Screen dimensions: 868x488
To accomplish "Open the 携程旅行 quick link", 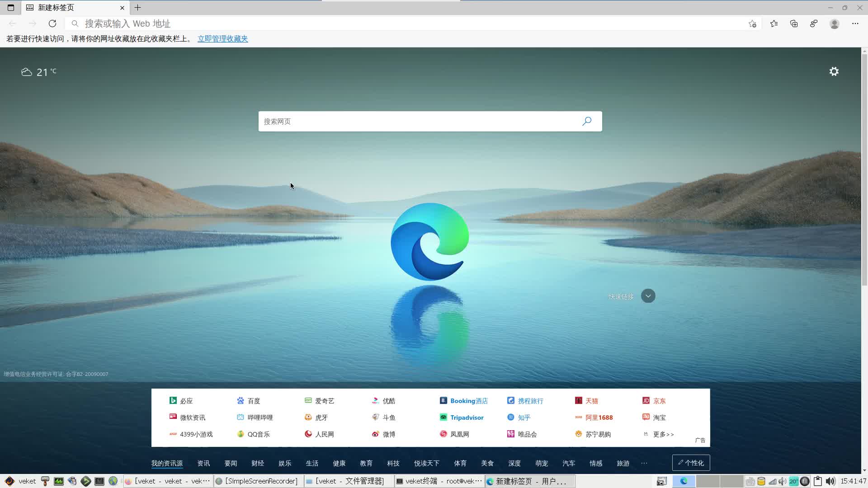I will pos(525,401).
